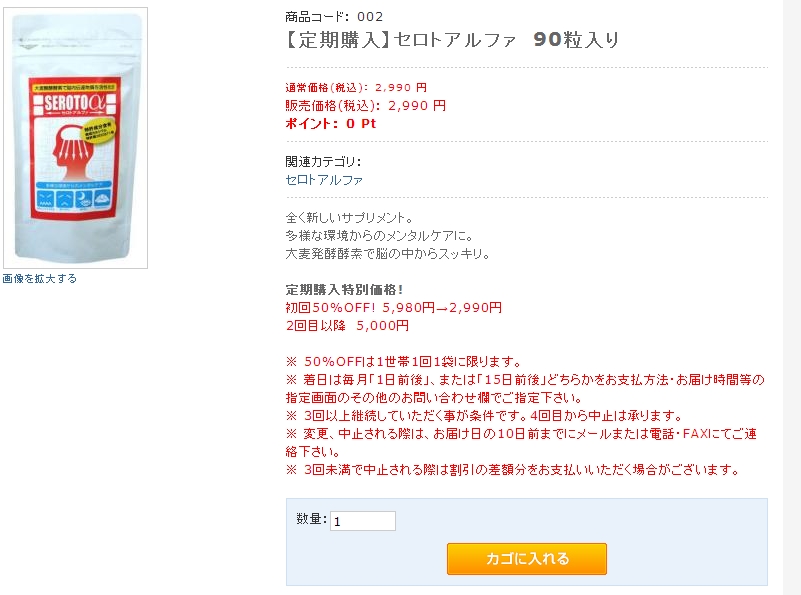Click the 初回50%OFF! 5,980円→2,990円 line
The width and height of the screenshot is (801, 595).
click(393, 308)
